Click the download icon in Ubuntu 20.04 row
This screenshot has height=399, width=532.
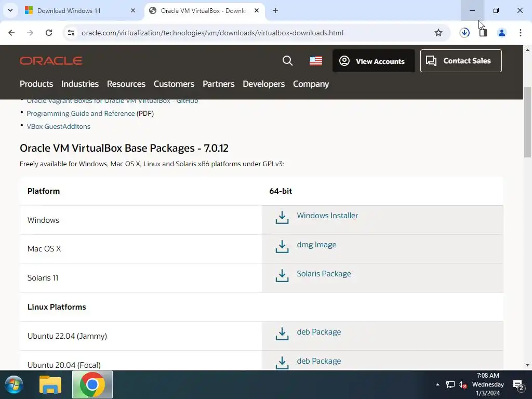tap(282, 362)
